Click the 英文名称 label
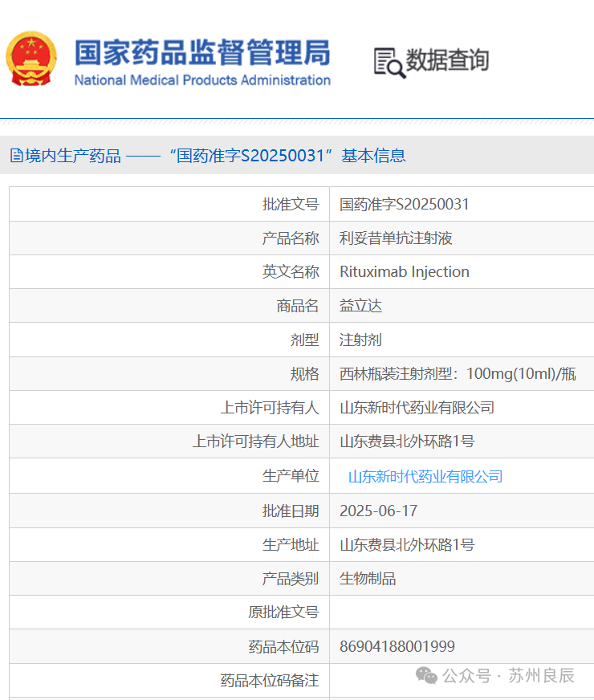This screenshot has width=594, height=700. [x=291, y=272]
